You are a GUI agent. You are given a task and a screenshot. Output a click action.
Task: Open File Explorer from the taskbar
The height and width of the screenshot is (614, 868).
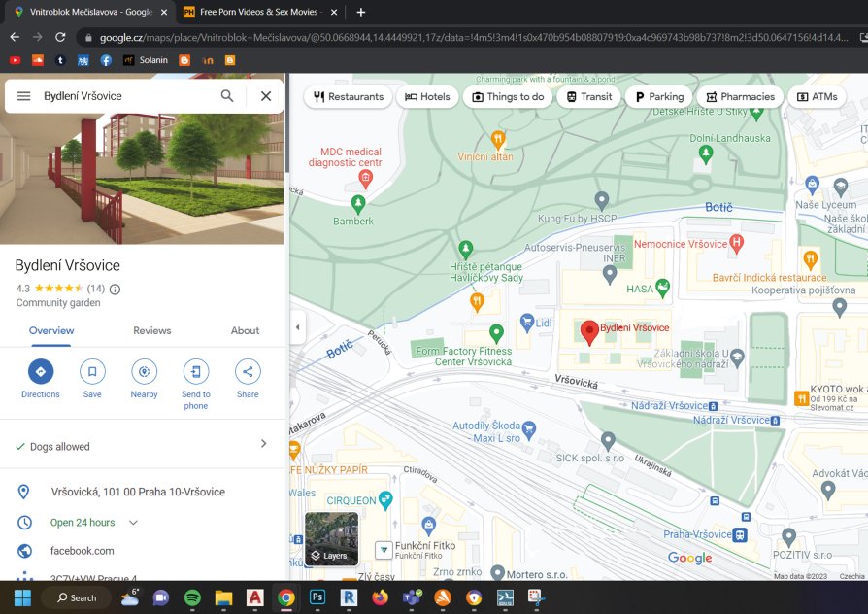click(223, 597)
